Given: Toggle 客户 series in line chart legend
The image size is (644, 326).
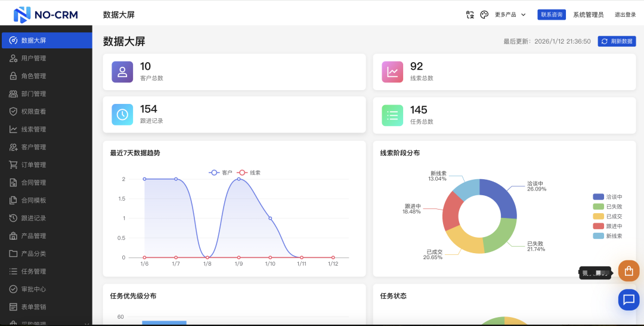Looking at the screenshot, I should [x=221, y=173].
